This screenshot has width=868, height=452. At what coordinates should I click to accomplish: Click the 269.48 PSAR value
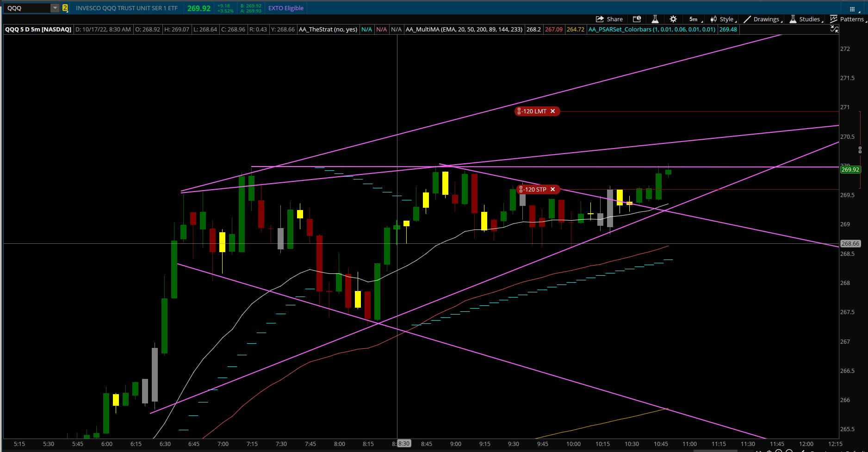point(728,29)
